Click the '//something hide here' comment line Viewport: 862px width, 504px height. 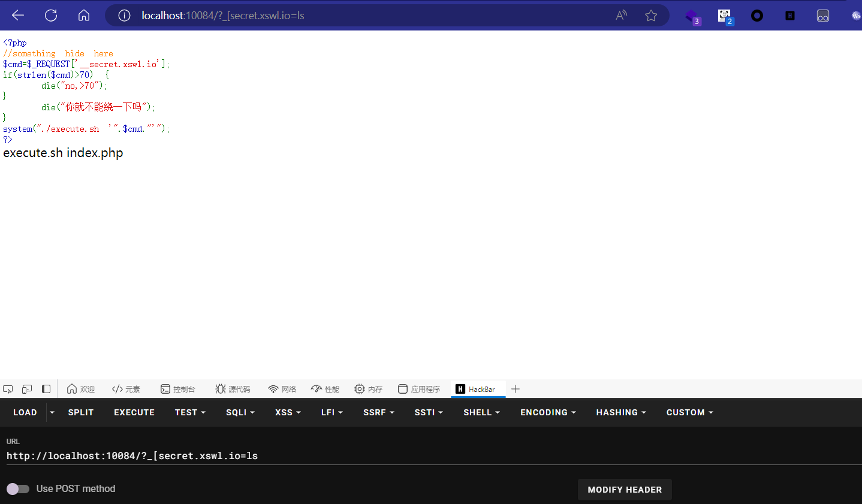click(x=58, y=53)
